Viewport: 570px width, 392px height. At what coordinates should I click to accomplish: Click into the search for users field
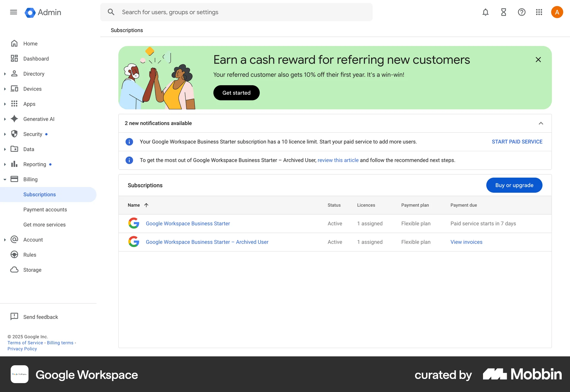[208, 12]
